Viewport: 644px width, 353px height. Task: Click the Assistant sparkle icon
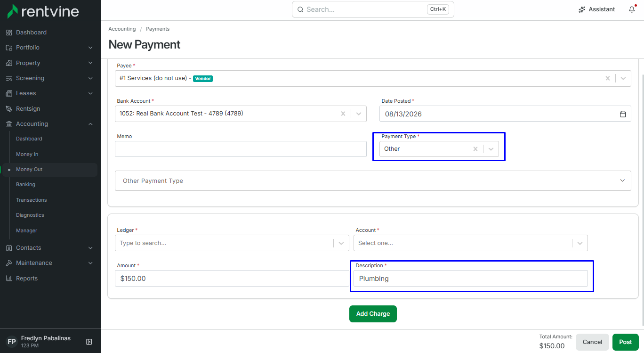click(x=582, y=9)
